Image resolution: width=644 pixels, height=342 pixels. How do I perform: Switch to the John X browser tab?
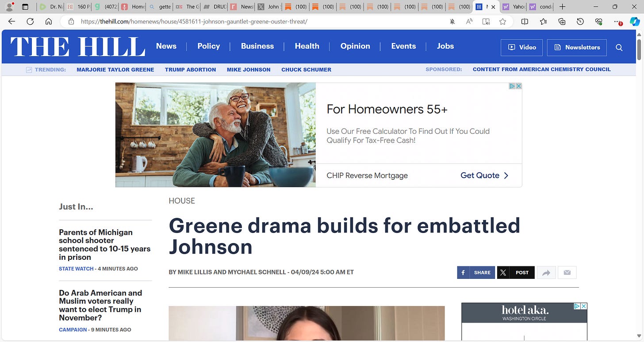(x=269, y=7)
